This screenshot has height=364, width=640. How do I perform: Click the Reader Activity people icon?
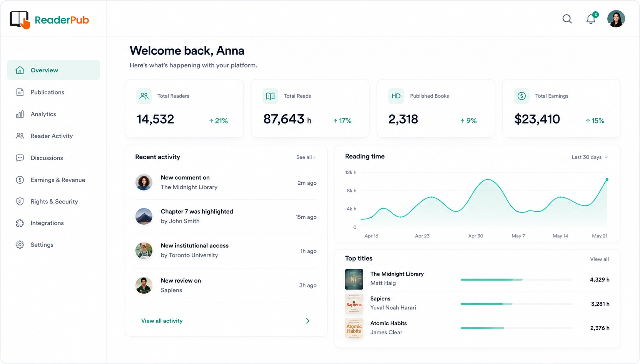[x=20, y=136]
